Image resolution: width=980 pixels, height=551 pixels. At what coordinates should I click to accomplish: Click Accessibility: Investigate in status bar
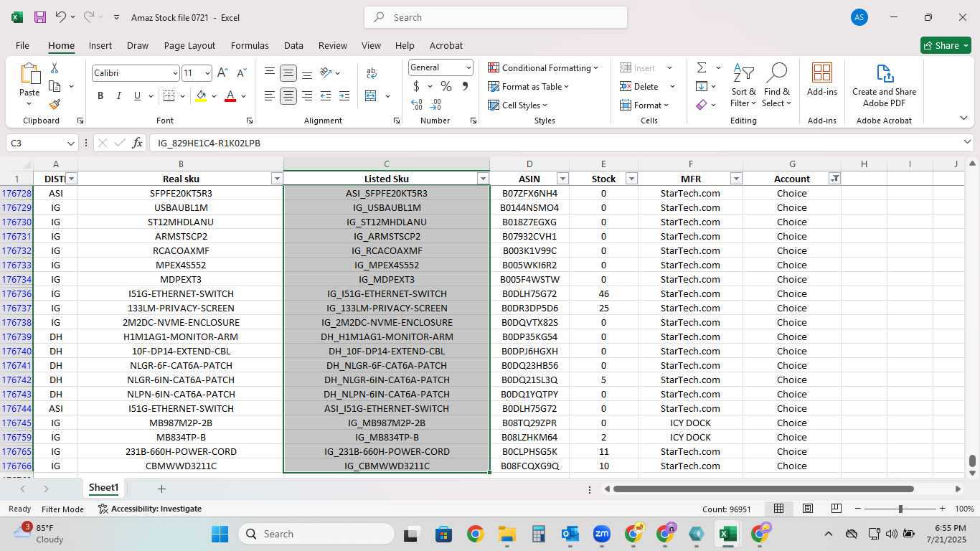click(150, 509)
